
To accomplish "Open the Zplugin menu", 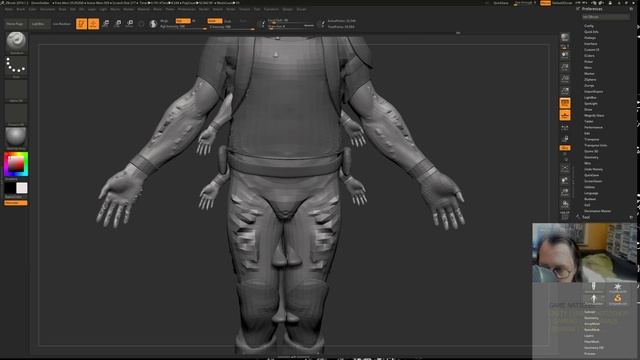I will 288,9.
